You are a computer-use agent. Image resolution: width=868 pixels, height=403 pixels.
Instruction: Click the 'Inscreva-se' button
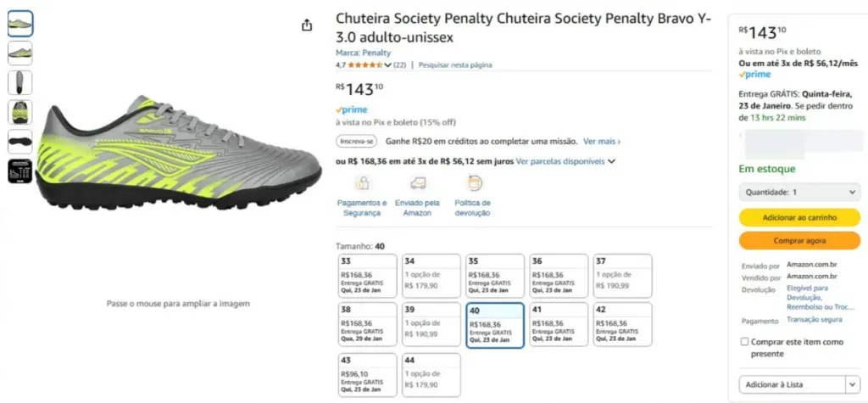tap(357, 142)
